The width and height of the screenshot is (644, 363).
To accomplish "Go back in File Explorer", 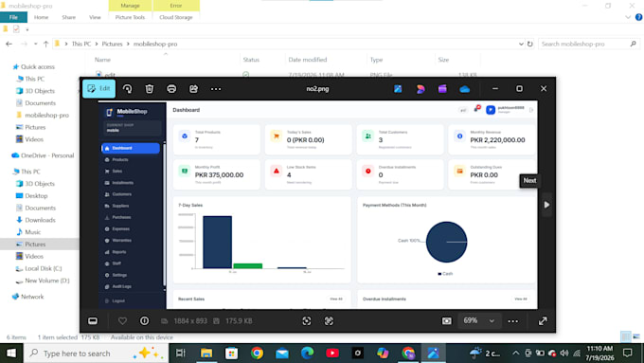I will coord(9,44).
